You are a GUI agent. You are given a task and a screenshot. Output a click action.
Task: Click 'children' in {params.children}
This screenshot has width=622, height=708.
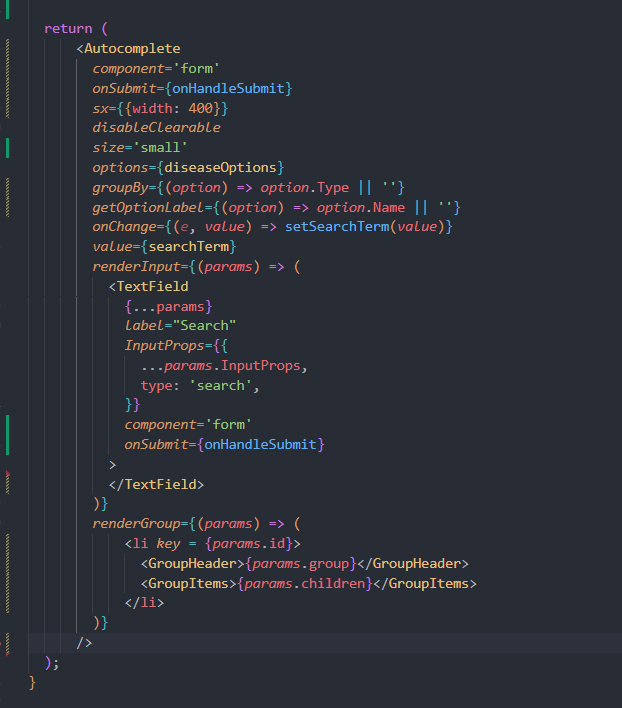pyautogui.click(x=333, y=583)
